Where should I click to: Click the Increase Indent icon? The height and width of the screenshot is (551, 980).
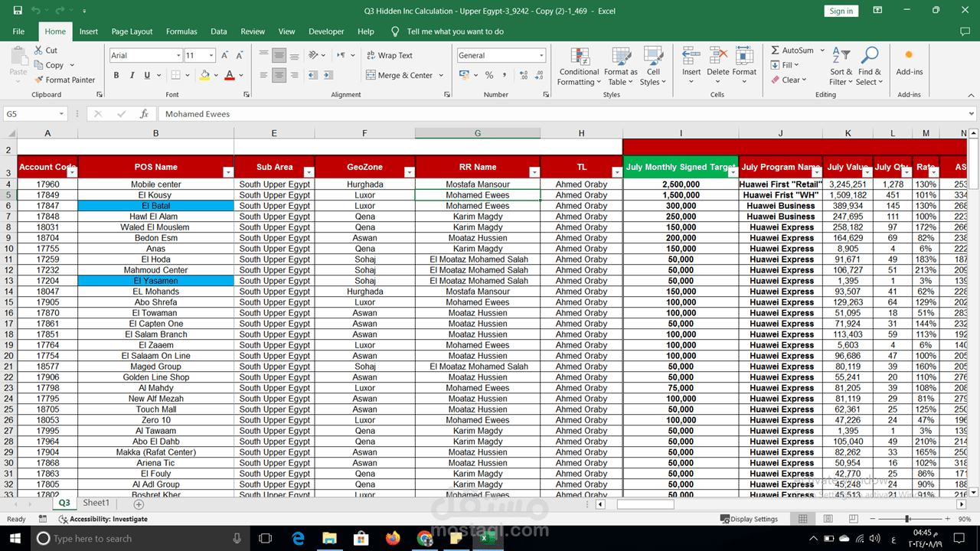[329, 75]
